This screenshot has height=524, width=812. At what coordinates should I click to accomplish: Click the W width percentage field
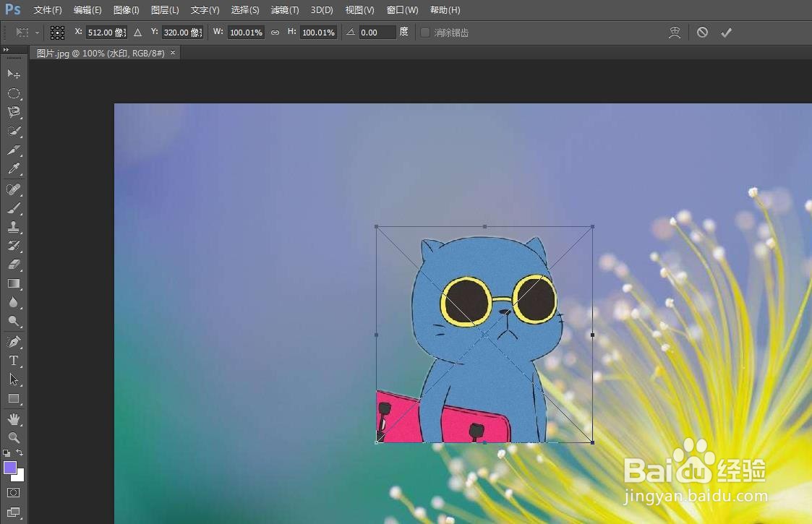click(x=246, y=33)
